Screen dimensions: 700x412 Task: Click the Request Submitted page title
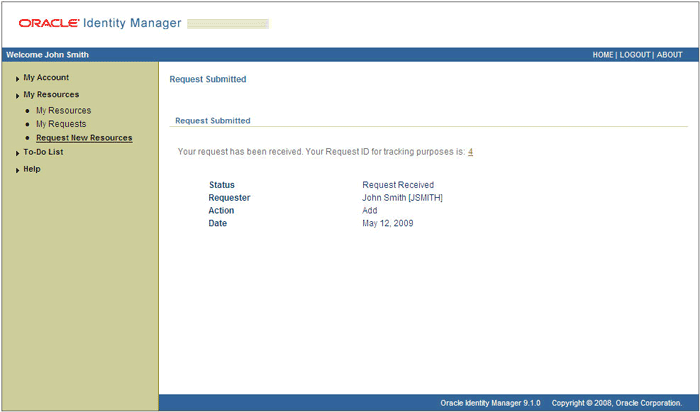(208, 79)
